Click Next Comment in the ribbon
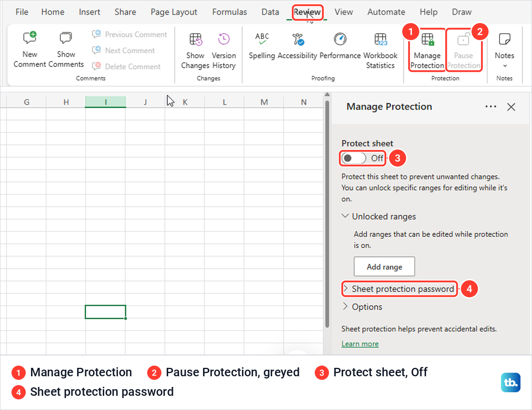The image size is (532, 410). 123,51
